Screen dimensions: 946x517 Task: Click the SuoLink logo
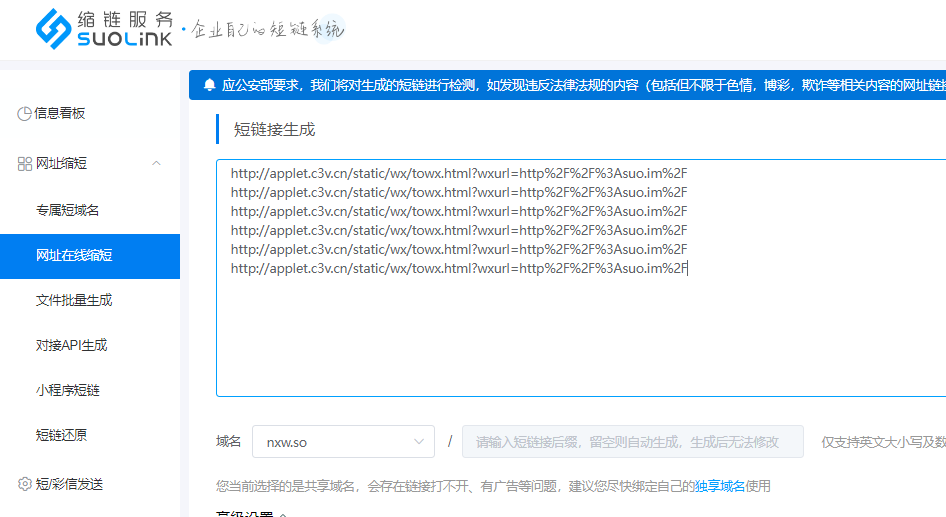104,28
